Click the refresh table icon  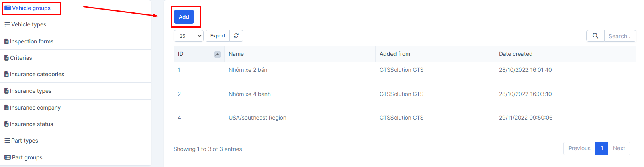[x=236, y=36]
